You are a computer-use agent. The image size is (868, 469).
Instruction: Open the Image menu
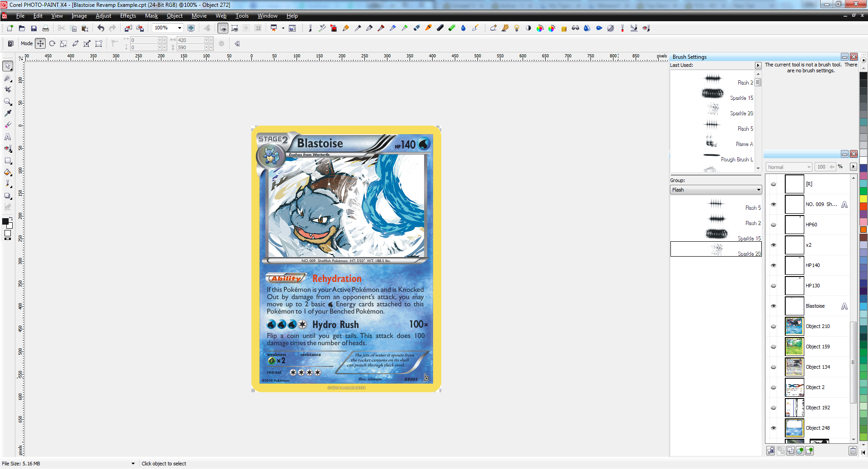(x=79, y=16)
